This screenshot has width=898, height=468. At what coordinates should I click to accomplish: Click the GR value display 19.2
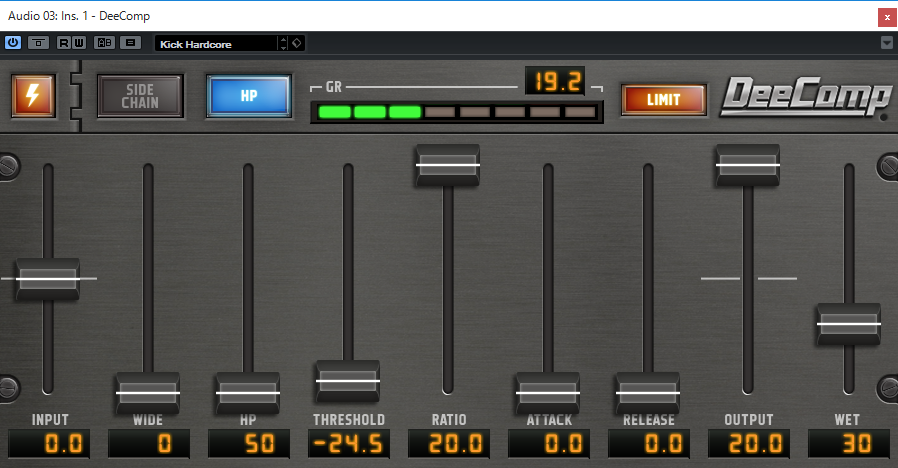coord(556,81)
